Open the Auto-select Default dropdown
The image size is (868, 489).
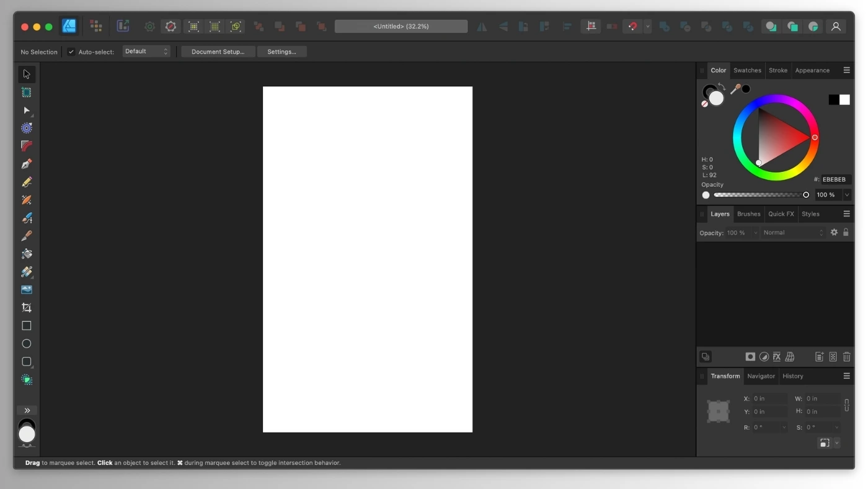[146, 52]
